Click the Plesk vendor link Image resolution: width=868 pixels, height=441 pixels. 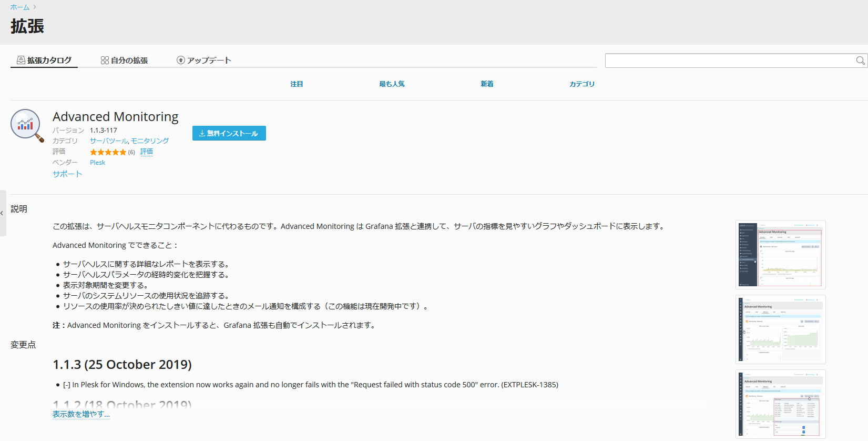point(97,163)
